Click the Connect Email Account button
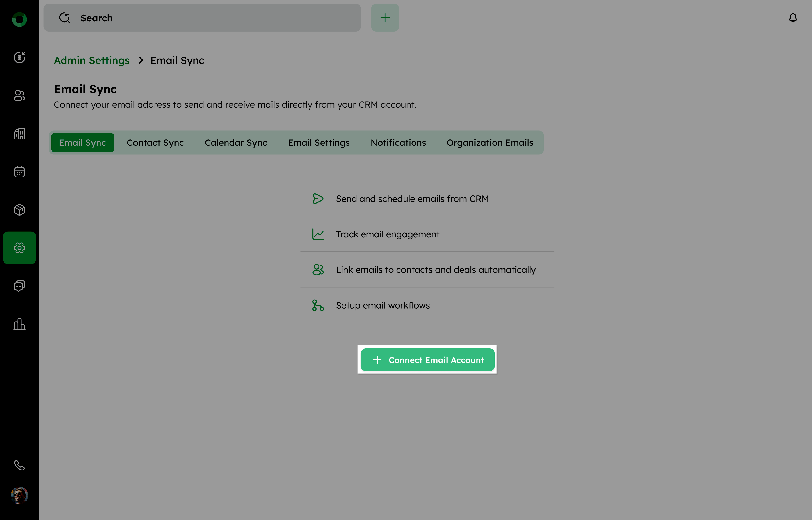The width and height of the screenshot is (812, 520). click(x=427, y=360)
